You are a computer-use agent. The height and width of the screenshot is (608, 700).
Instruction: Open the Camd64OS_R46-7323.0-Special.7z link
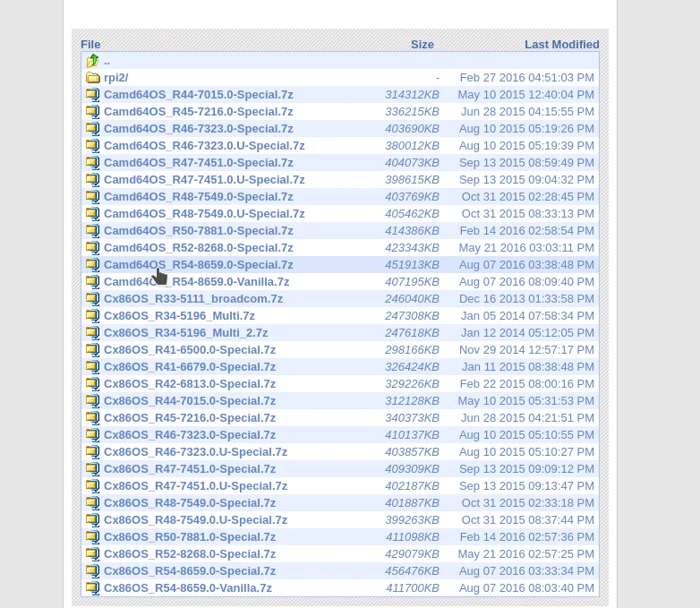tap(198, 129)
